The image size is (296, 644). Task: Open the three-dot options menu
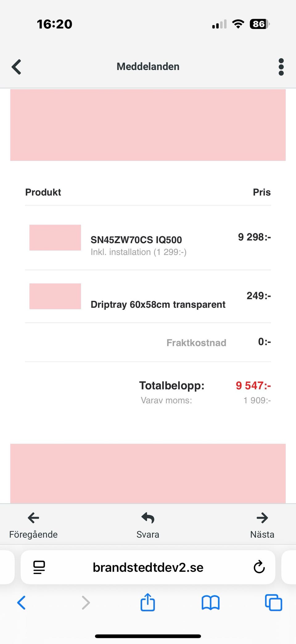click(x=281, y=67)
